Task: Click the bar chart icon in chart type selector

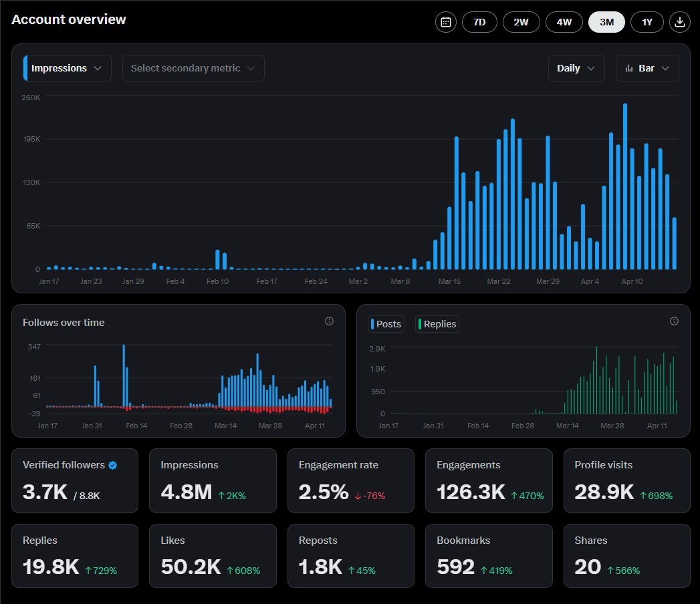Action: (x=629, y=68)
